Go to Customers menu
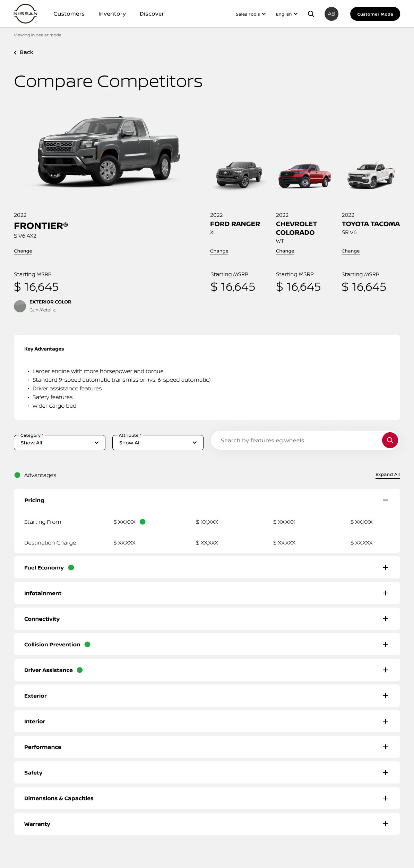The height and width of the screenshot is (868, 414). tap(69, 14)
